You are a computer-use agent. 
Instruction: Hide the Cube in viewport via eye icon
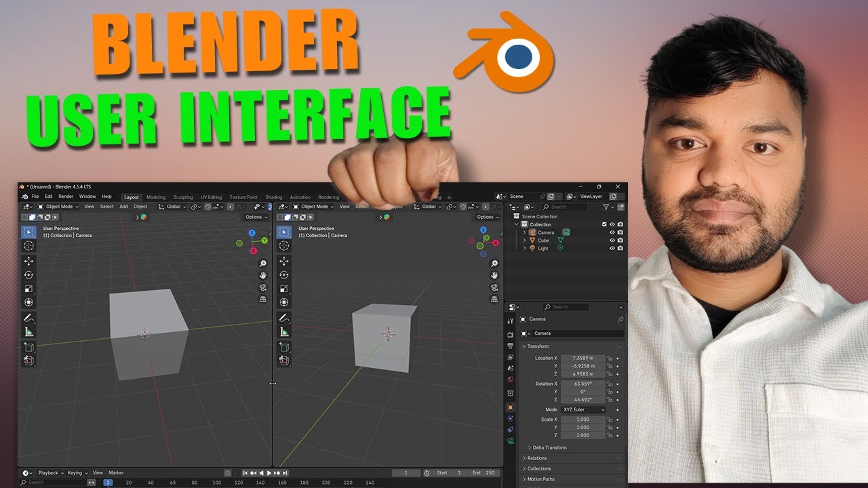pos(612,241)
